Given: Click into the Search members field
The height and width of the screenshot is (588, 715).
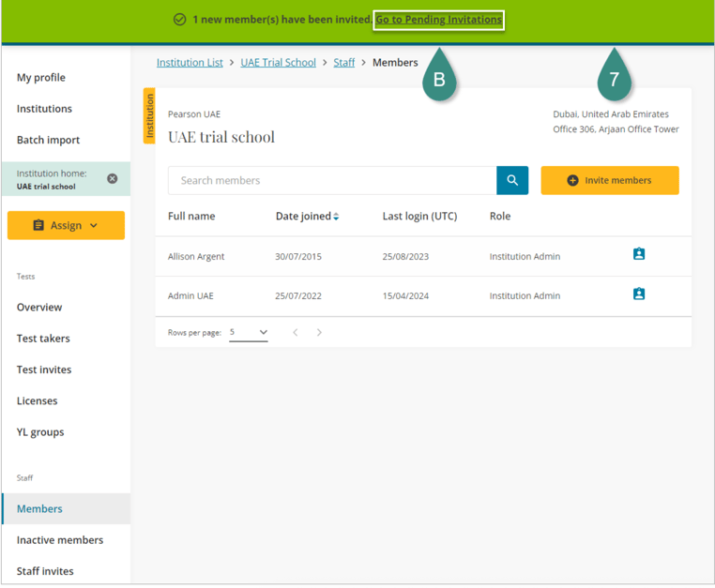Looking at the screenshot, I should tap(331, 180).
